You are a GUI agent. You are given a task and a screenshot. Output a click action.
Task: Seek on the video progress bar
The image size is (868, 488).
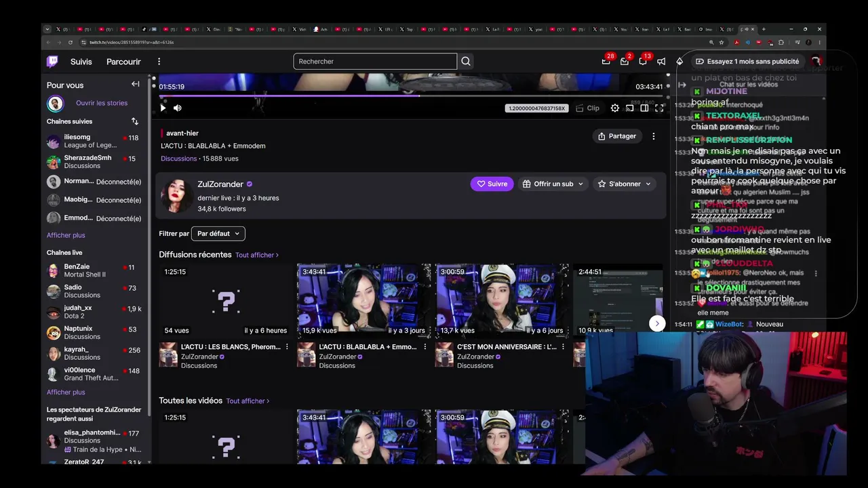click(x=412, y=96)
